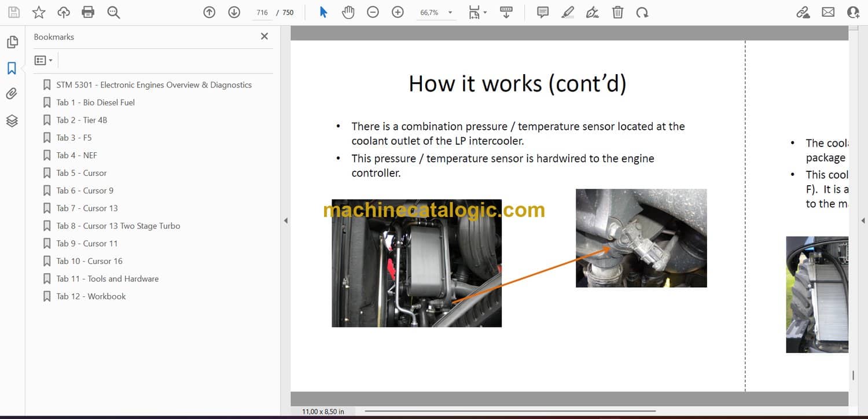Jump to Tab 12 - Workbook bookmark
The image size is (868, 419).
point(91,296)
